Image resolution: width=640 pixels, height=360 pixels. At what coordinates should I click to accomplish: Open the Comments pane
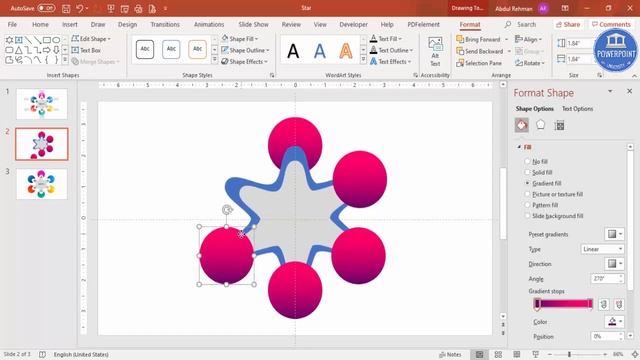pos(611,24)
